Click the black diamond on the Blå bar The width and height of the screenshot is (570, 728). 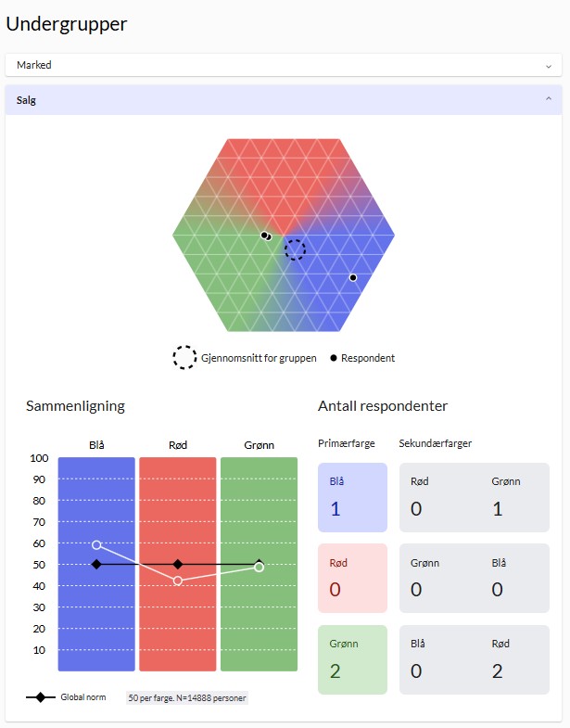click(96, 564)
